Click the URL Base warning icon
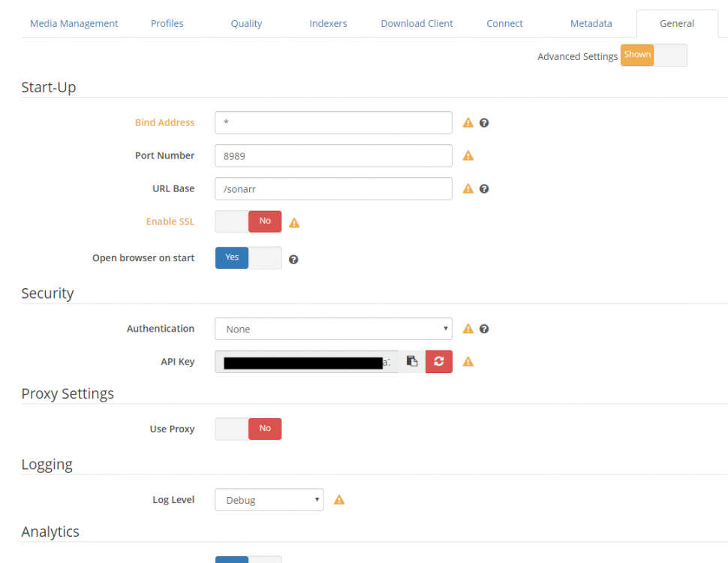Image resolution: width=728 pixels, height=563 pixels. (x=468, y=188)
